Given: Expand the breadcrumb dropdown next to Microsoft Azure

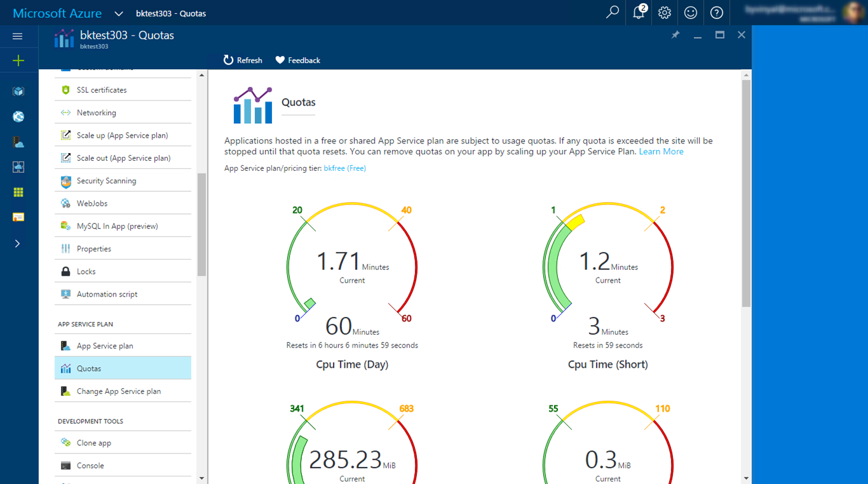Looking at the screenshot, I should 119,13.
